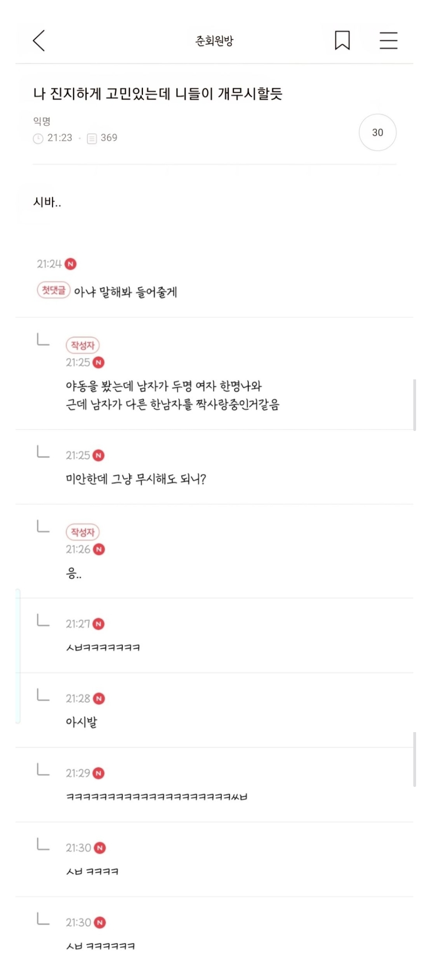Viewport: 426px width, 980px height.
Task: Tap the upper scrollbar handle on right edge
Action: tap(414, 405)
